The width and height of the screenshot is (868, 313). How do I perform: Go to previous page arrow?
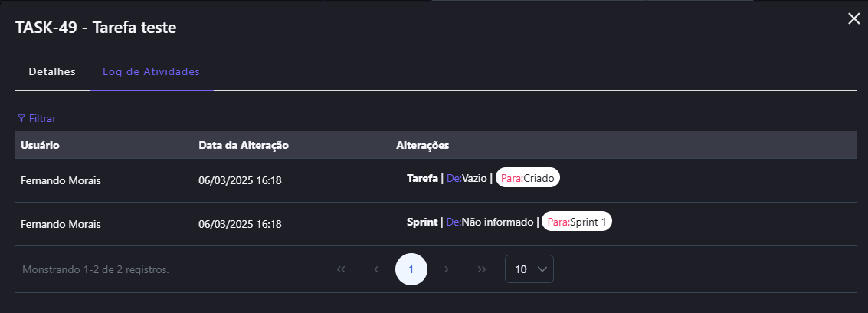click(376, 269)
